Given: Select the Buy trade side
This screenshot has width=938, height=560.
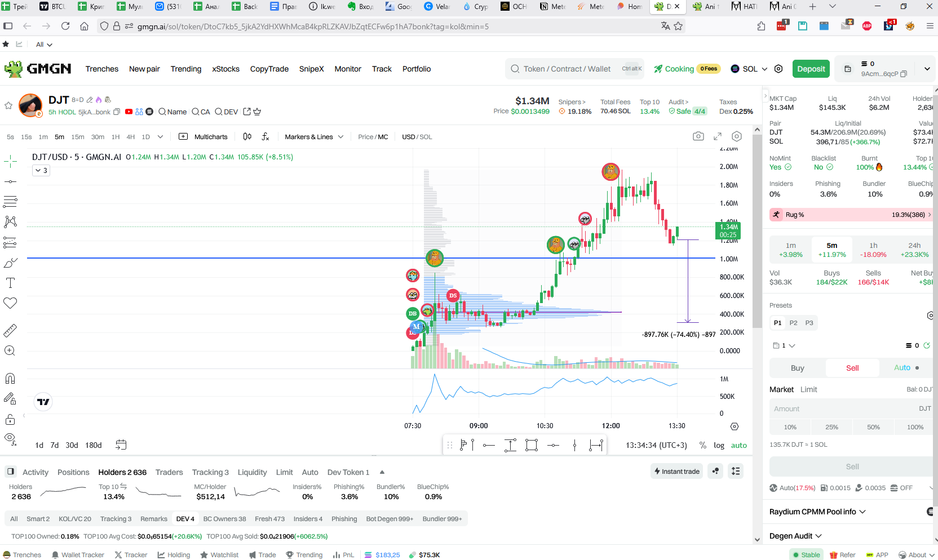Looking at the screenshot, I should 797,368.
